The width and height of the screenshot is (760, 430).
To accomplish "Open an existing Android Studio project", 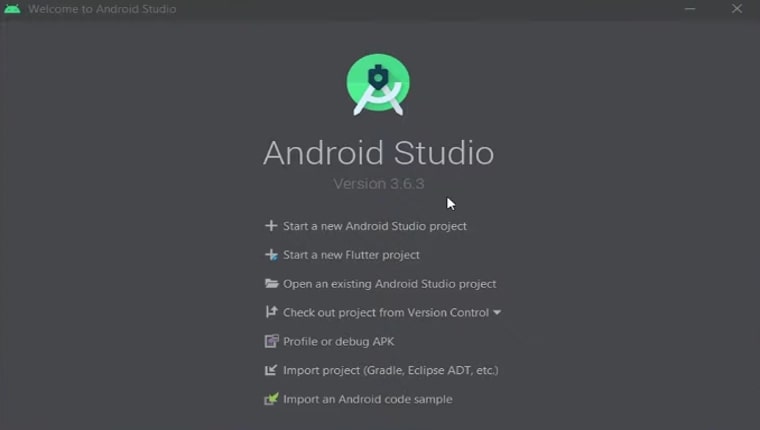I will pos(389,284).
